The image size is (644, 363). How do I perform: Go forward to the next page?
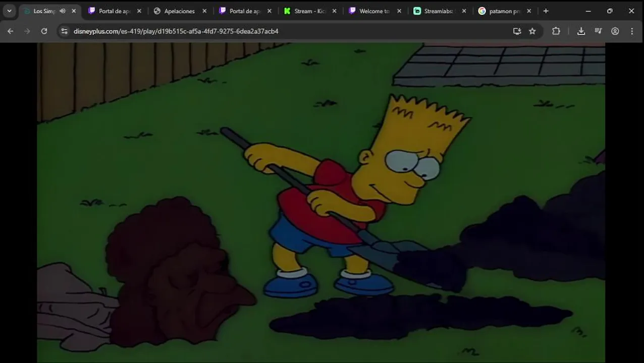point(27,31)
